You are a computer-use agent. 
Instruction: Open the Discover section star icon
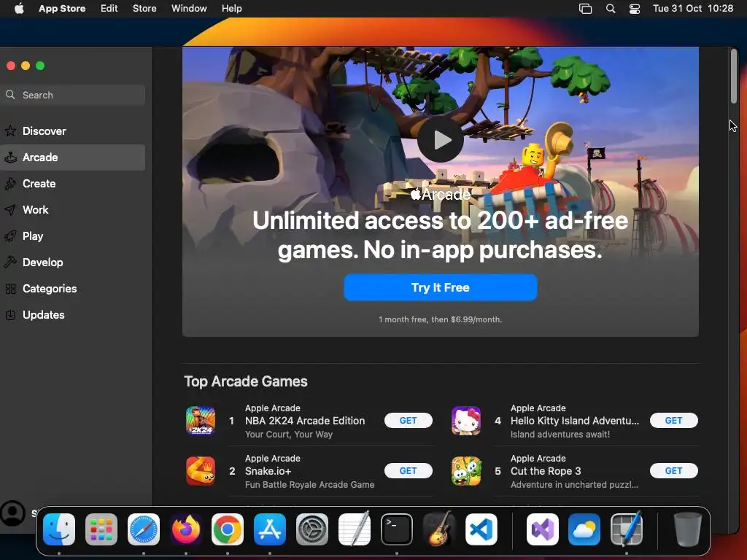(10, 131)
